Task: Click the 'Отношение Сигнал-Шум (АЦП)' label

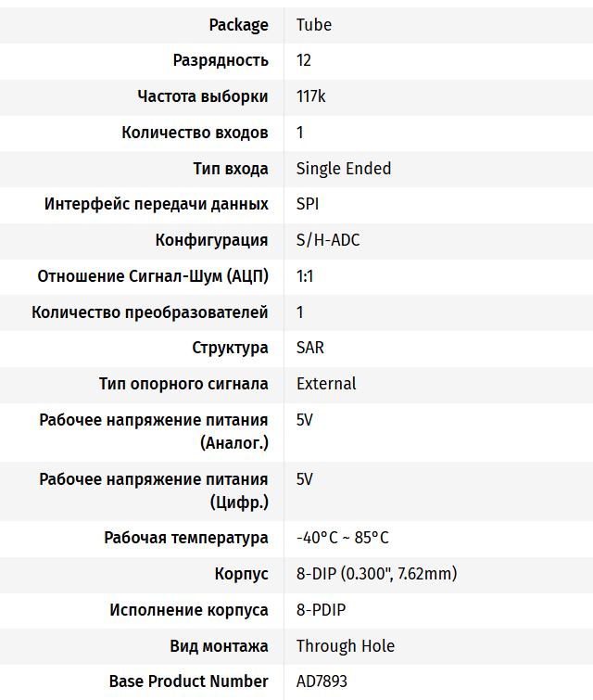Action: (152, 276)
